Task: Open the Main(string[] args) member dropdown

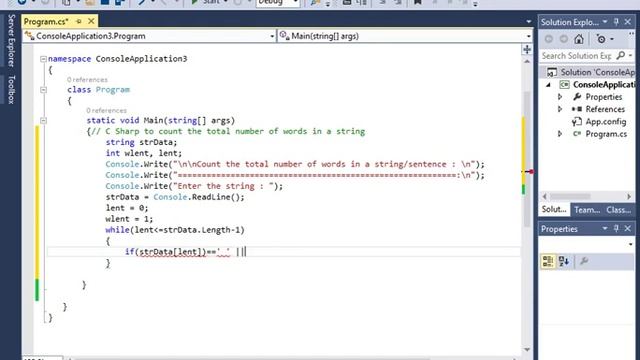Action: click(528, 36)
